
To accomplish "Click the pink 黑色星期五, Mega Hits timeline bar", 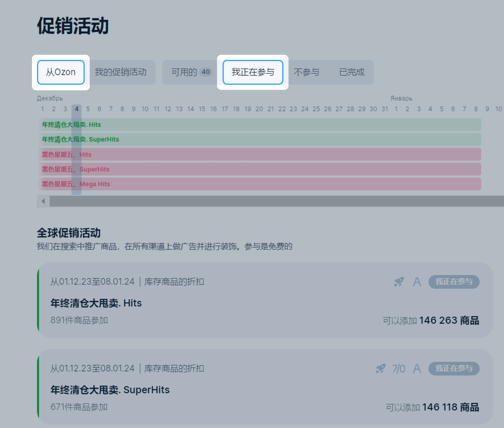I will click(259, 184).
